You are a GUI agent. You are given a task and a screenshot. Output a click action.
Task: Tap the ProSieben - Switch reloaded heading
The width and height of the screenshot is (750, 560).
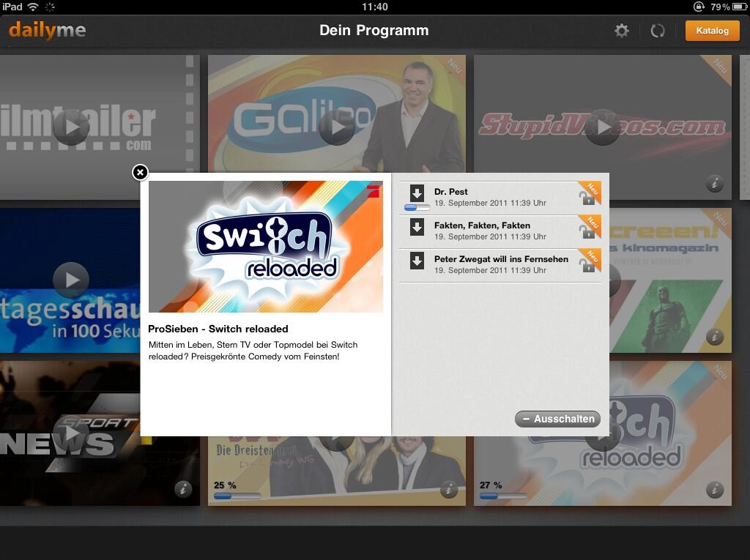(218, 329)
